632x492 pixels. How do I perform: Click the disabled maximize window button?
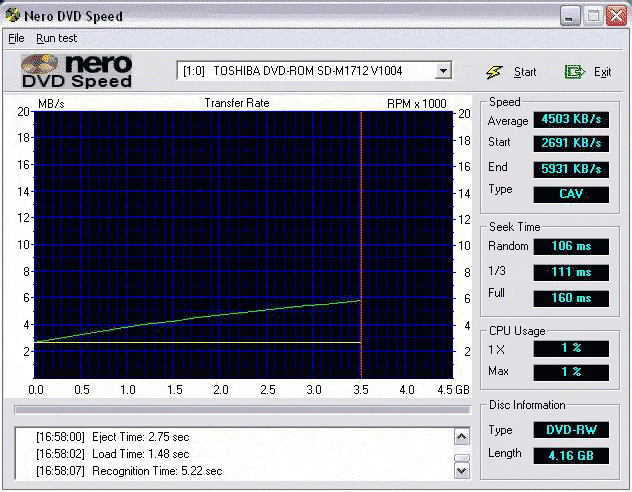(593, 16)
